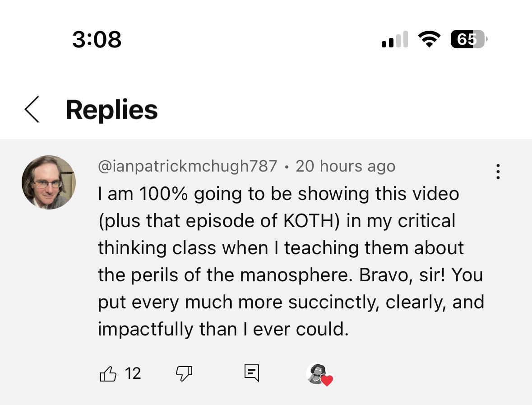The height and width of the screenshot is (405, 532).
Task: Open the three-dot comment options menu
Action: coord(498,172)
